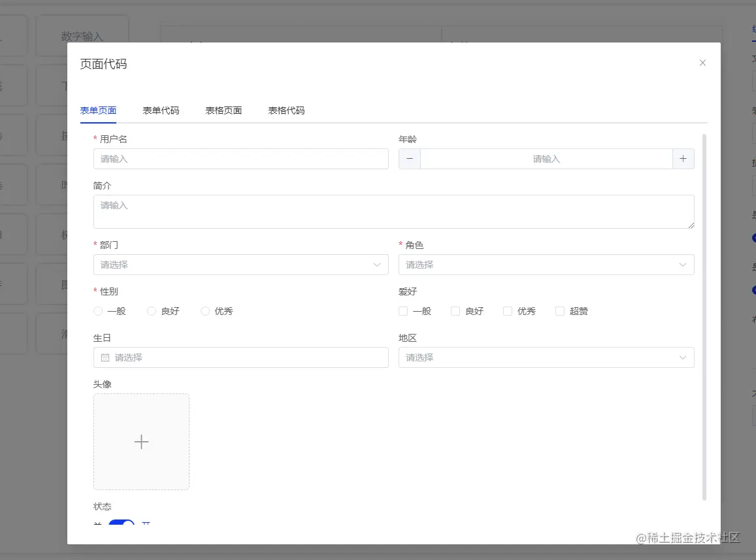Open the 地区 dropdown selector

(546, 357)
